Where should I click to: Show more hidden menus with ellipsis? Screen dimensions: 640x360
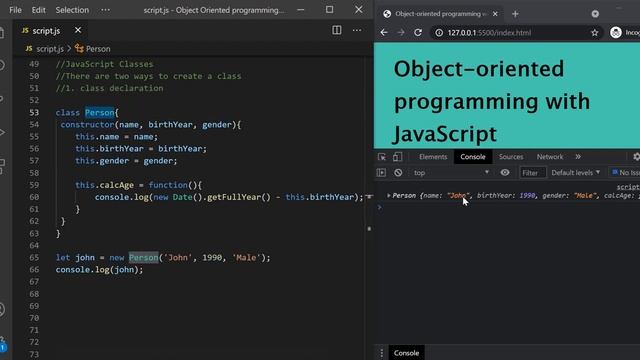click(x=105, y=10)
